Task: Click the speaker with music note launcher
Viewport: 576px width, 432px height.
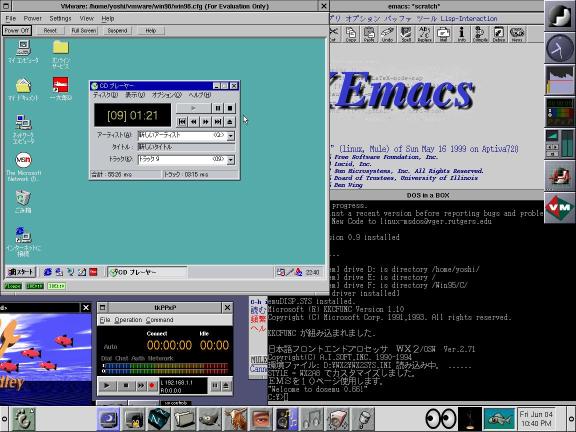Action: click(286, 419)
